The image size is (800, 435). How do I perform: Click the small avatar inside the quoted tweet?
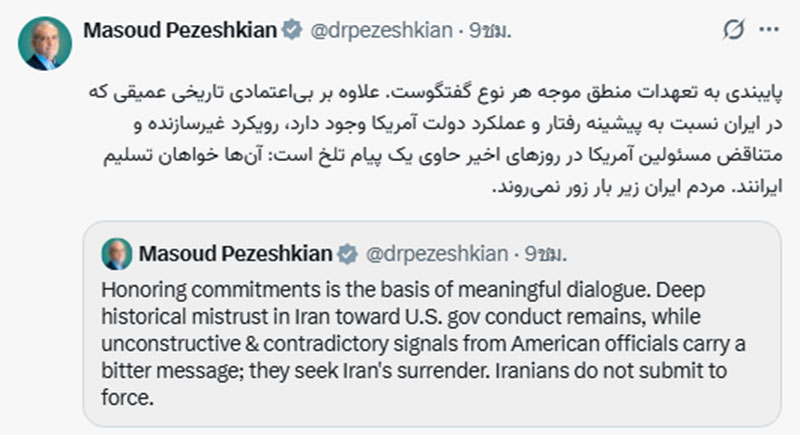[x=117, y=253]
